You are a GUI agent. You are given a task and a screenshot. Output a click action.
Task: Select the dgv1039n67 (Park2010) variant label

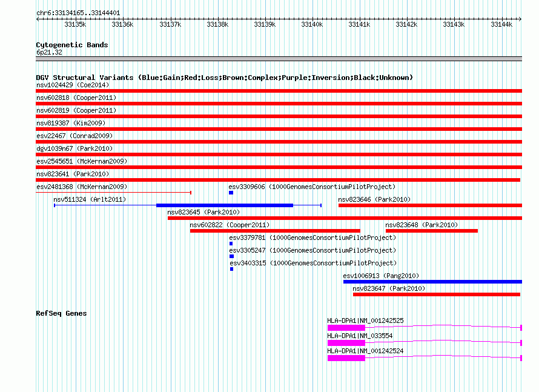[x=74, y=148]
